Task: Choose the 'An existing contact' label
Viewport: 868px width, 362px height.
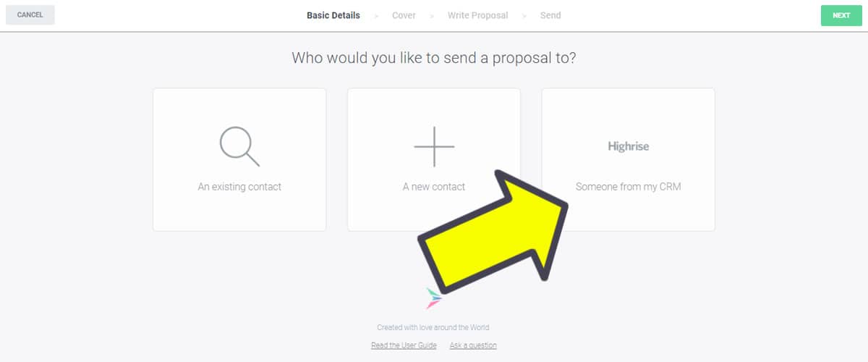Action: 239,187
